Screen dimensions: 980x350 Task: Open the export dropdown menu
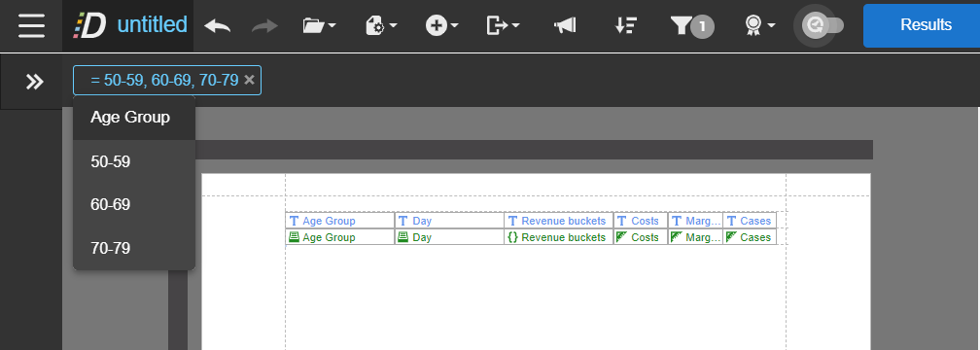pos(504,25)
